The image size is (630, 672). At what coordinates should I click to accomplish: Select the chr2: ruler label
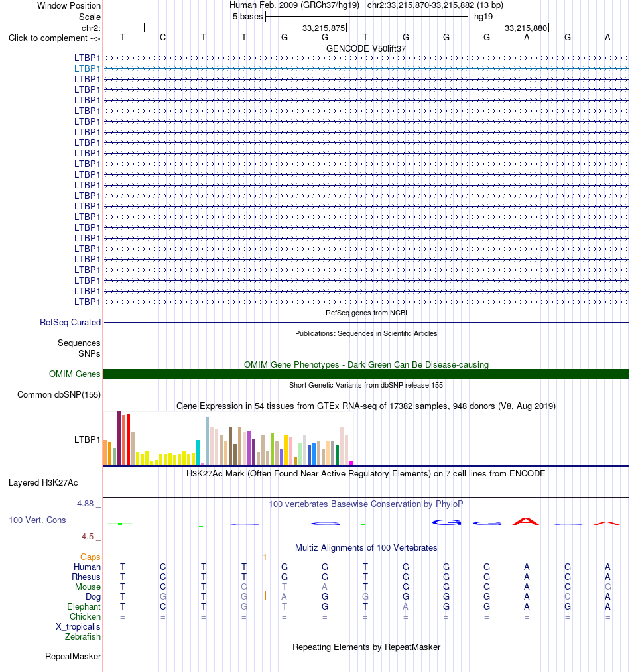pyautogui.click(x=91, y=28)
